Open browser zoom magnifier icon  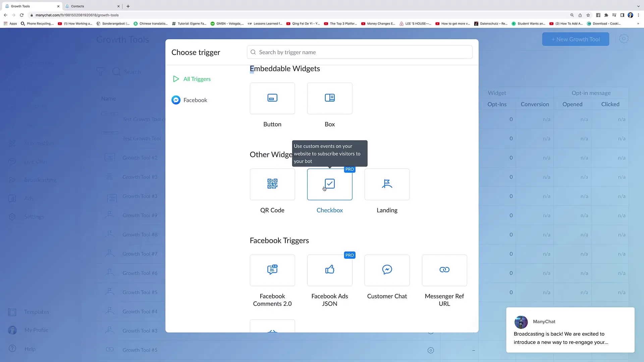pos(572,15)
